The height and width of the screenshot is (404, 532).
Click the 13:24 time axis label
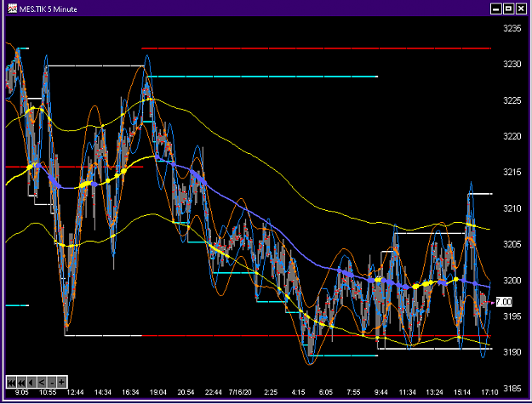[434, 392]
